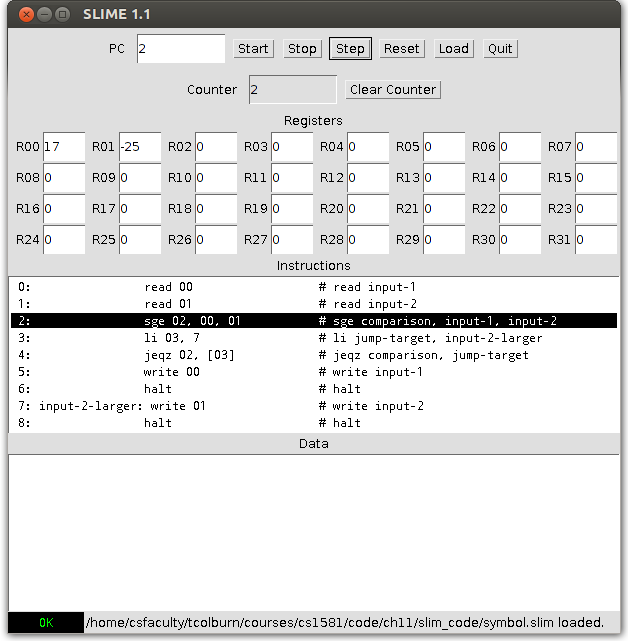
Task: Click the R07 register field
Action: point(595,147)
